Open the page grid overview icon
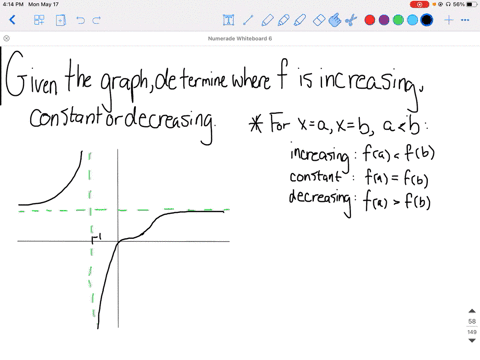The width and height of the screenshot is (480, 360). point(39,20)
